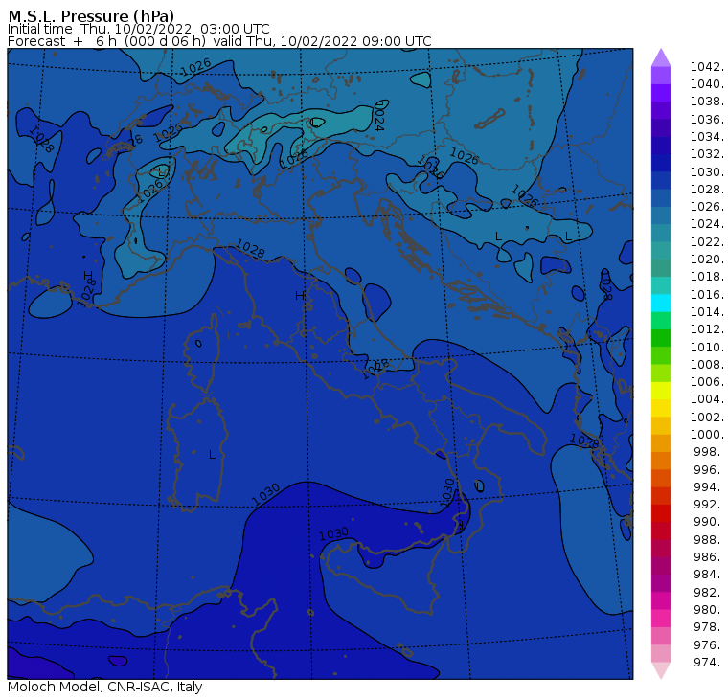Click the 986. legend value

click(709, 556)
